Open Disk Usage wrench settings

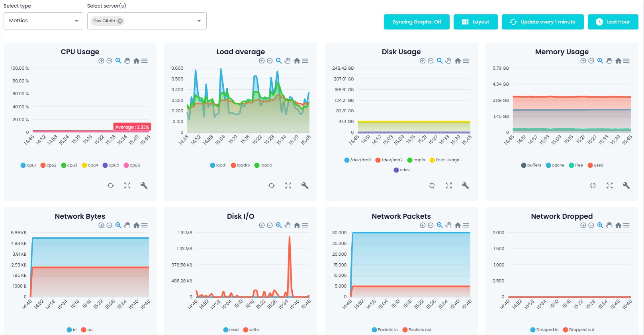pyautogui.click(x=465, y=186)
